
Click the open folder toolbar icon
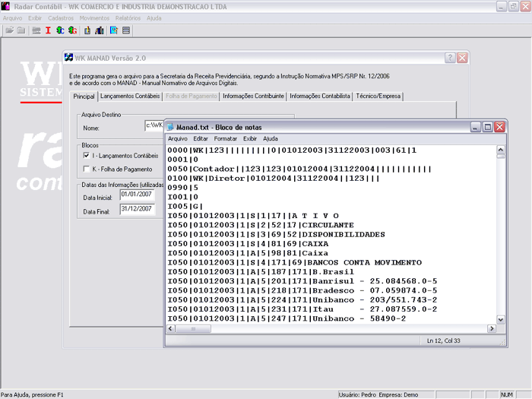pos(9,30)
